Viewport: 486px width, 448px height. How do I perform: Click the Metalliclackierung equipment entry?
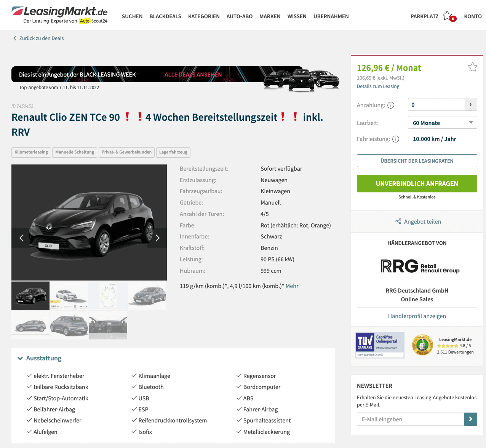coord(267,432)
